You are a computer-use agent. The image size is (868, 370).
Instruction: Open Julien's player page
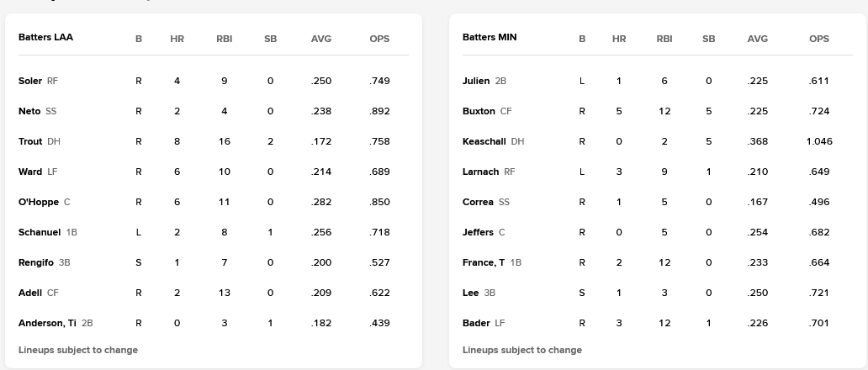click(x=476, y=81)
